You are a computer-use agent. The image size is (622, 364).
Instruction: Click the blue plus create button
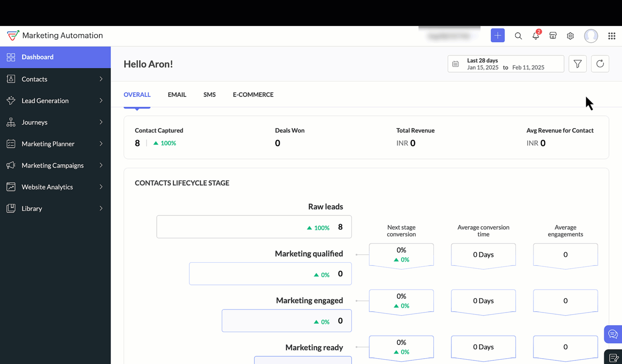(x=497, y=35)
